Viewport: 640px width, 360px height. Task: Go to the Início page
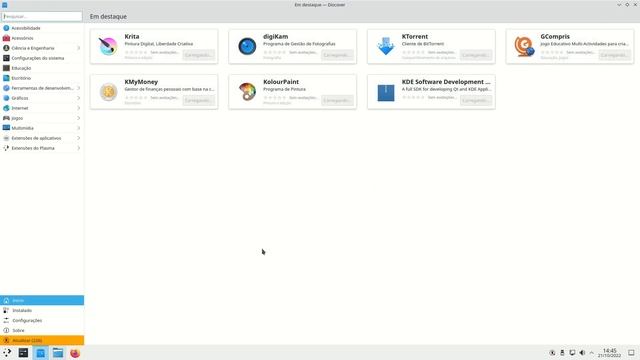(x=42, y=300)
